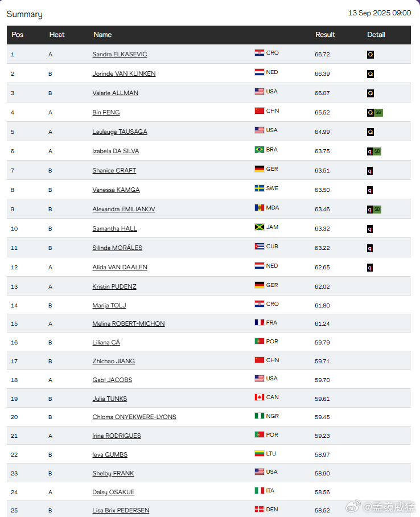
Task: Click the small q badge for Shanice Craft
Action: 370,171
